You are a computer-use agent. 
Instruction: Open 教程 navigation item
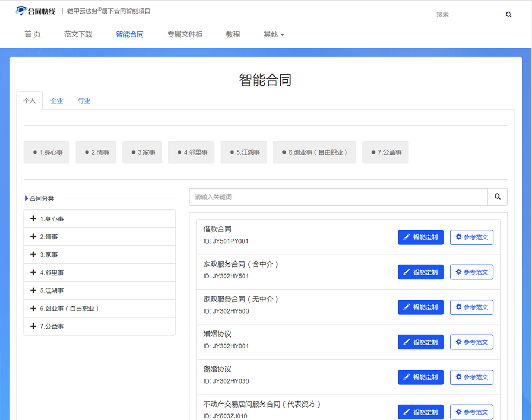pyautogui.click(x=233, y=34)
